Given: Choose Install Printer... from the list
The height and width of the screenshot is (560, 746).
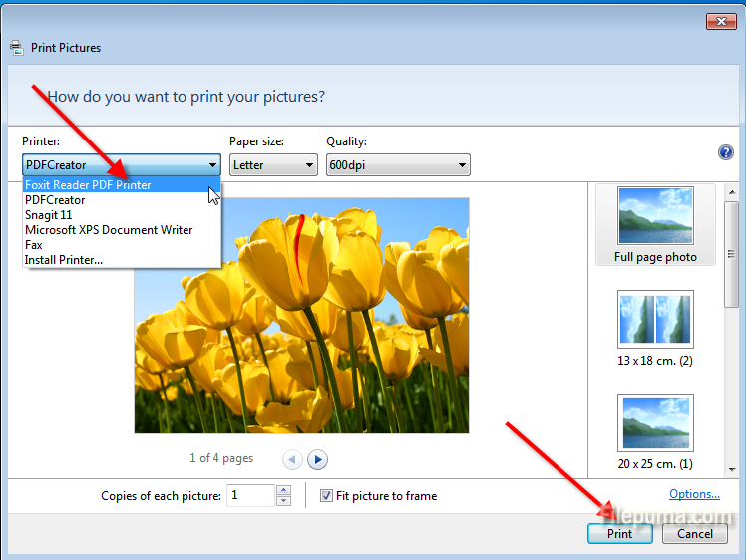Looking at the screenshot, I should 64,260.
